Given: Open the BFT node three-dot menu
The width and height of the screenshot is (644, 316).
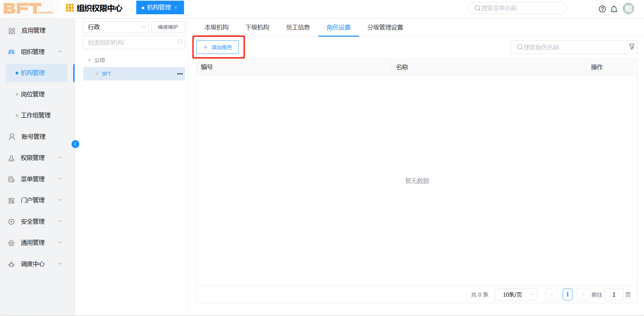Looking at the screenshot, I should point(180,74).
